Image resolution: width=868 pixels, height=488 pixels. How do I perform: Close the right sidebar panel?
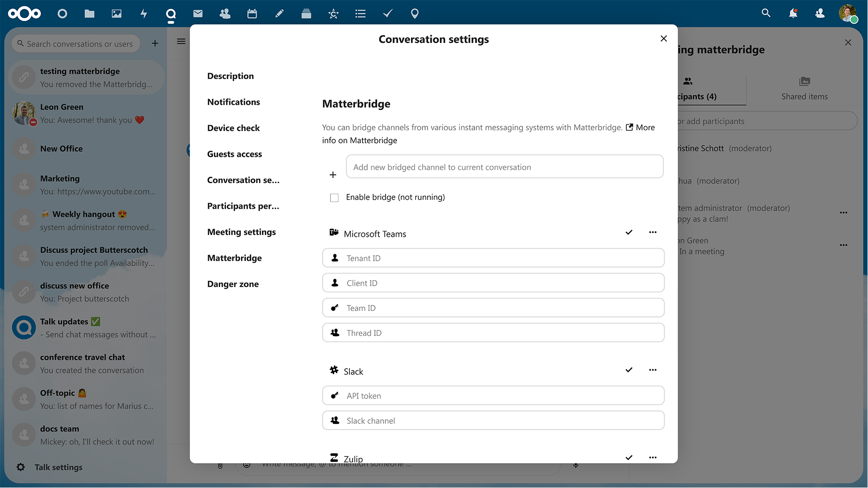848,42
